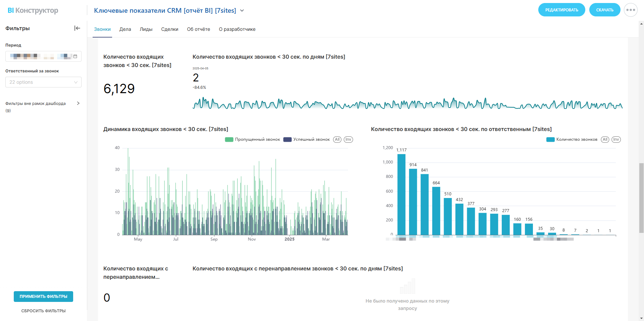The height and width of the screenshot is (321, 644).
Task: Open the dashboard title dropdown chevron
Action: point(242,11)
